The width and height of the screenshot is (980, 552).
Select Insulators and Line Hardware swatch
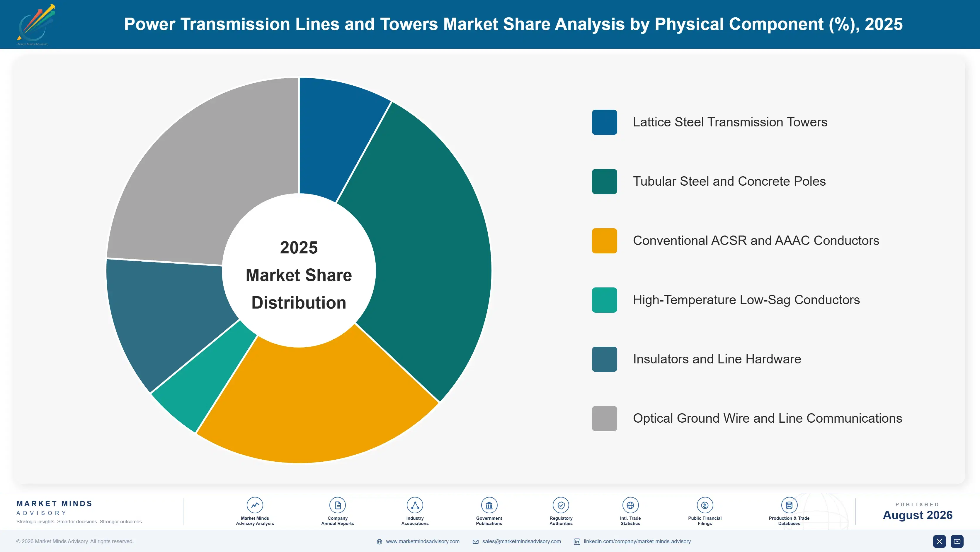pyautogui.click(x=605, y=359)
